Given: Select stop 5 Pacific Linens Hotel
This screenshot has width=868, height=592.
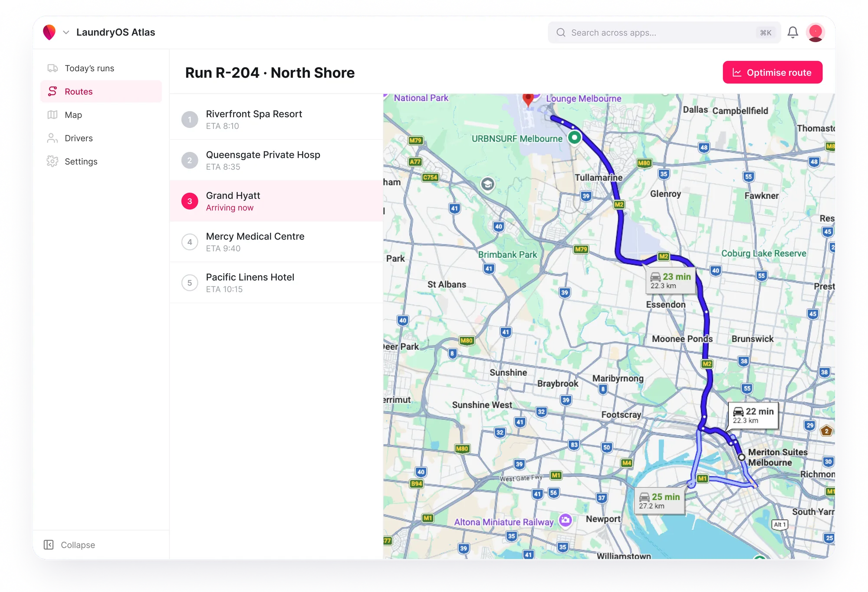Looking at the screenshot, I should (x=276, y=283).
